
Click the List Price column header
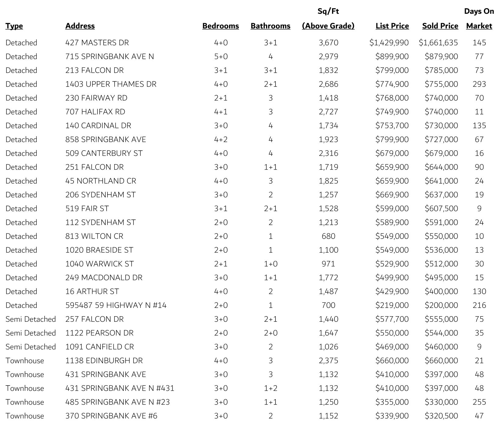(392, 26)
